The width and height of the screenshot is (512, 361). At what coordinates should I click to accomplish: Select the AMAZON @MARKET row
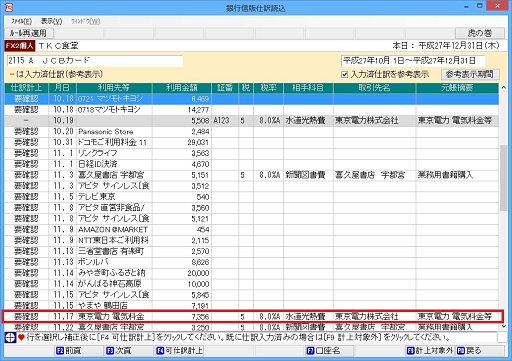[252, 229]
